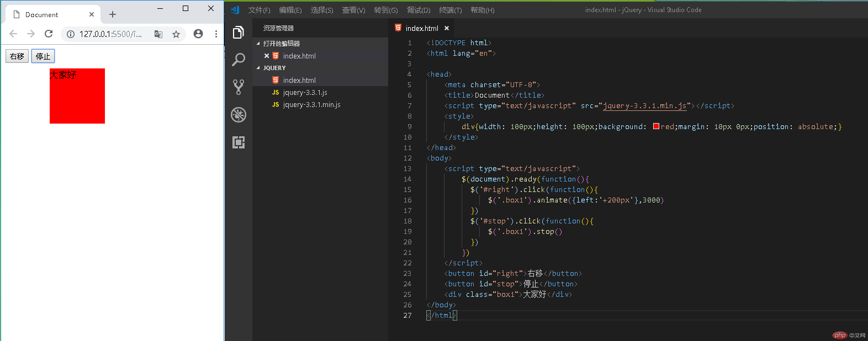Reload the page in Chrome
This screenshot has width=868, height=341.
49,34
